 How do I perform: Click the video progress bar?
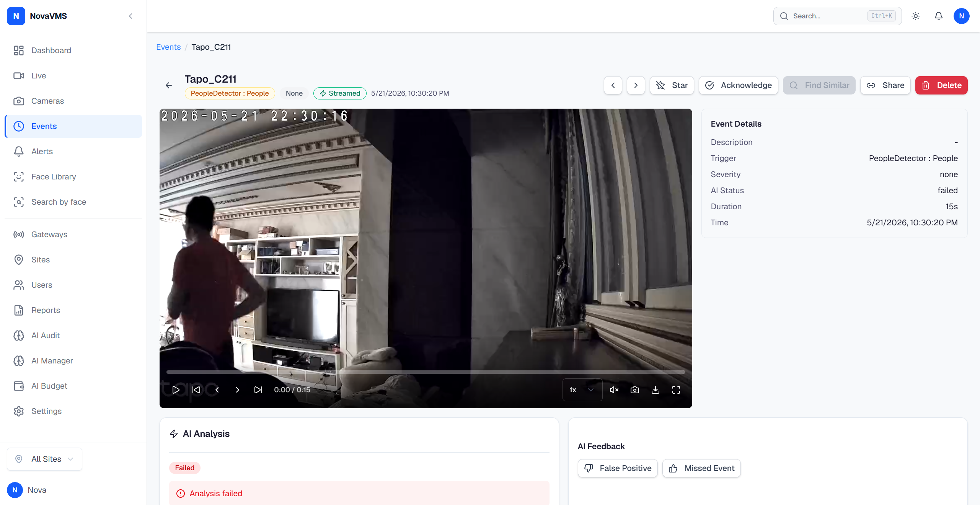click(x=426, y=372)
